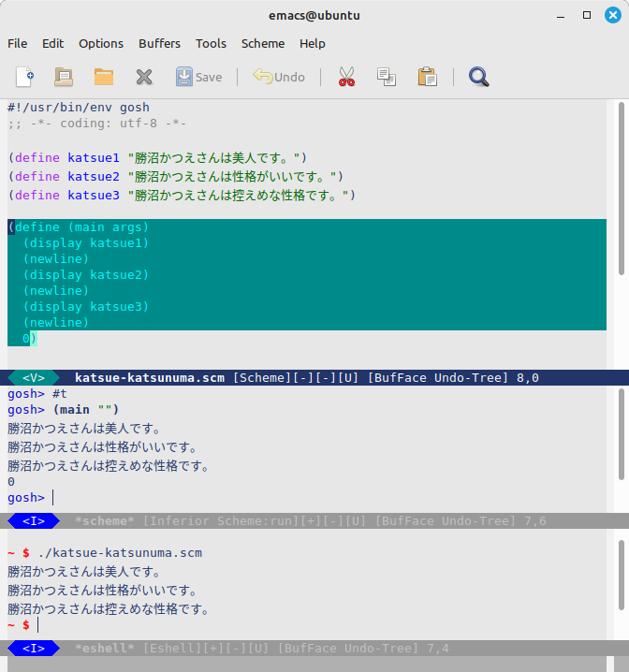
Task: Cut selection with scissors icon
Action: point(346,77)
